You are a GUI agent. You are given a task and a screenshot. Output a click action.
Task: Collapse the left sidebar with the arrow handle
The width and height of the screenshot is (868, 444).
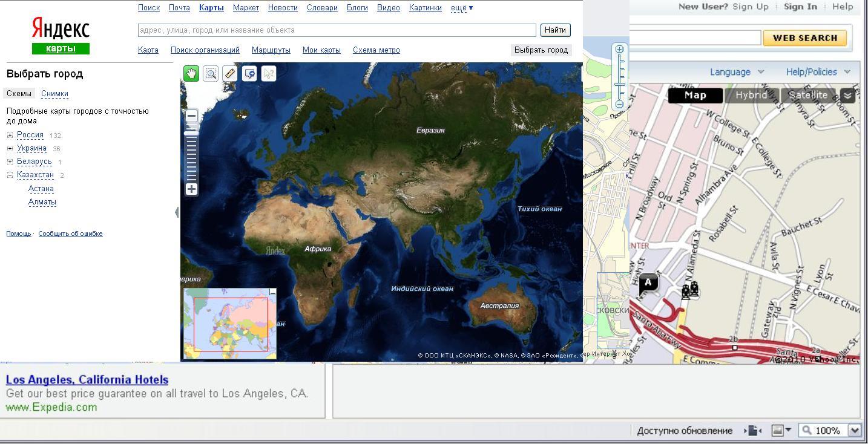click(x=176, y=212)
